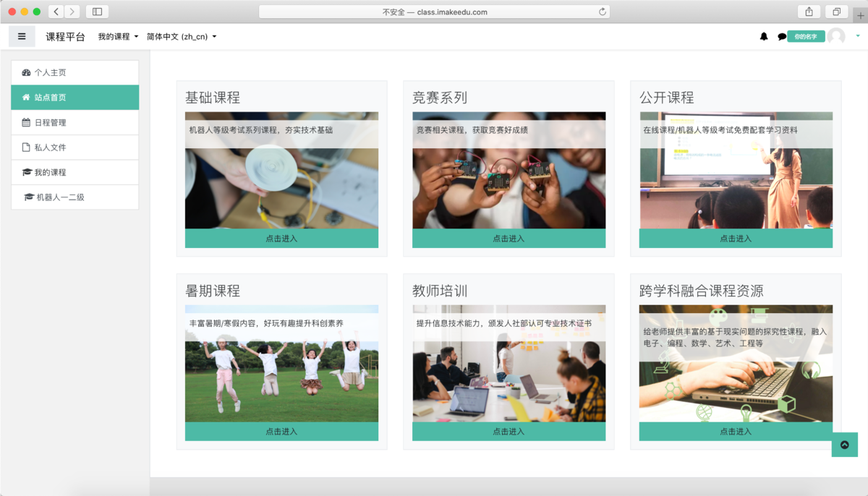
Task: Click the Safari address bar
Action: tap(434, 12)
